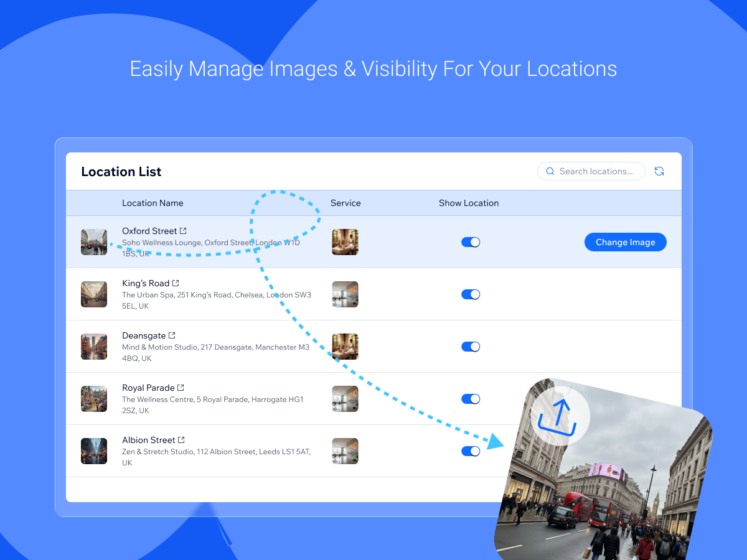Image resolution: width=747 pixels, height=560 pixels.
Task: Open the King's Road location name
Action: point(146,283)
